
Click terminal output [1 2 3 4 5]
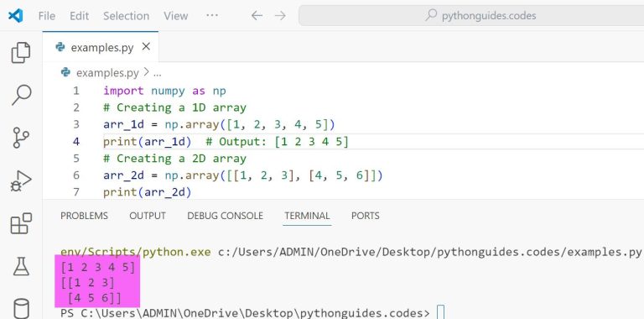98,268
